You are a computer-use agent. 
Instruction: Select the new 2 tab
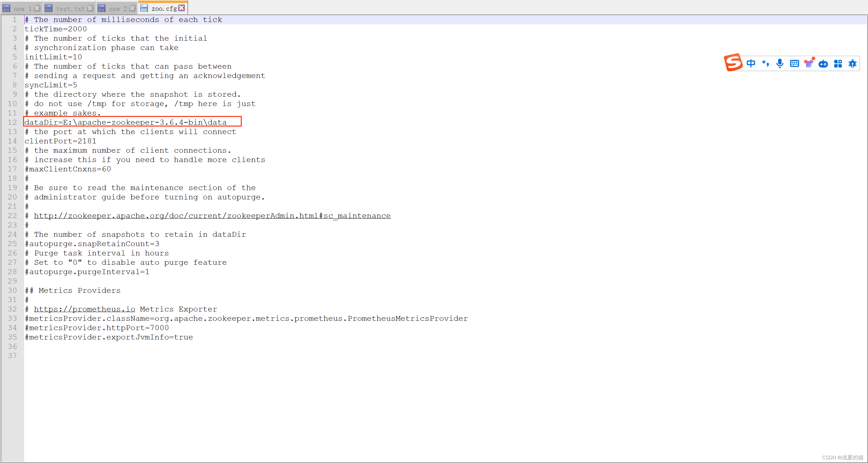coord(118,9)
